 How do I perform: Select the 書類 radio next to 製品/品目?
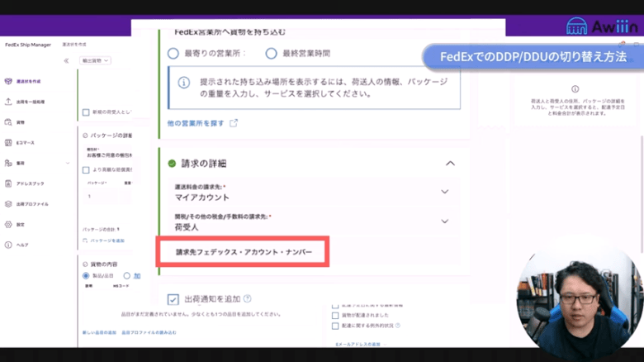(x=127, y=275)
